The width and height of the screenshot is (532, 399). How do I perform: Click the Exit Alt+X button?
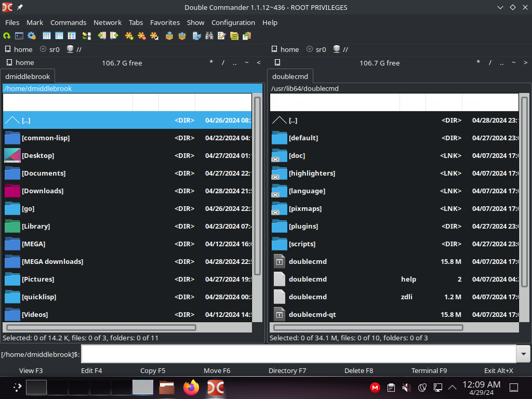point(498,370)
